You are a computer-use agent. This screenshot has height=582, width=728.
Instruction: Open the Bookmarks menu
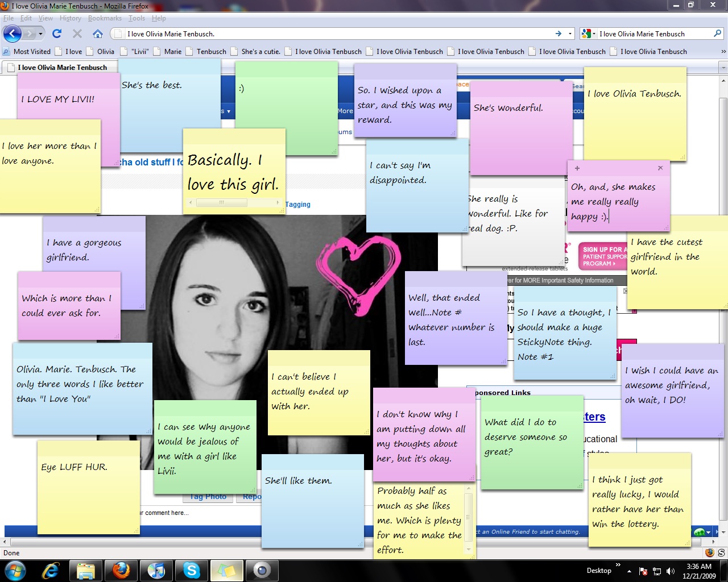(x=105, y=18)
